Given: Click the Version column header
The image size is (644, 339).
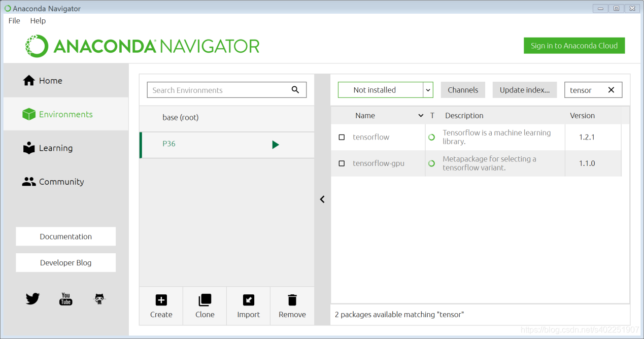Looking at the screenshot, I should (x=582, y=116).
